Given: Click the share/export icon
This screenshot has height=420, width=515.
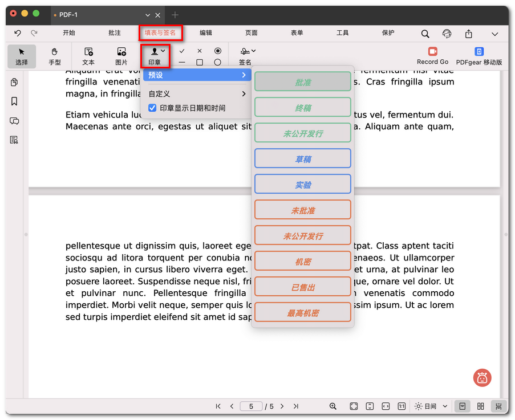Looking at the screenshot, I should pyautogui.click(x=468, y=34).
